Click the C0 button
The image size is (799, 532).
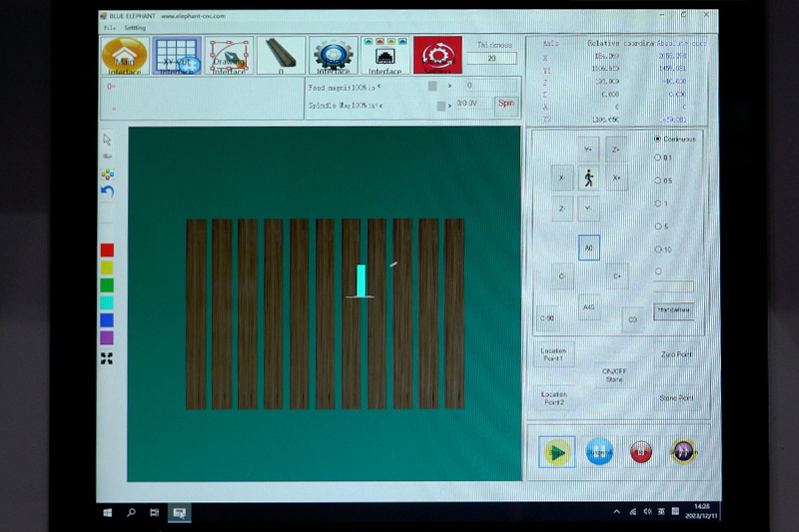pos(633,319)
